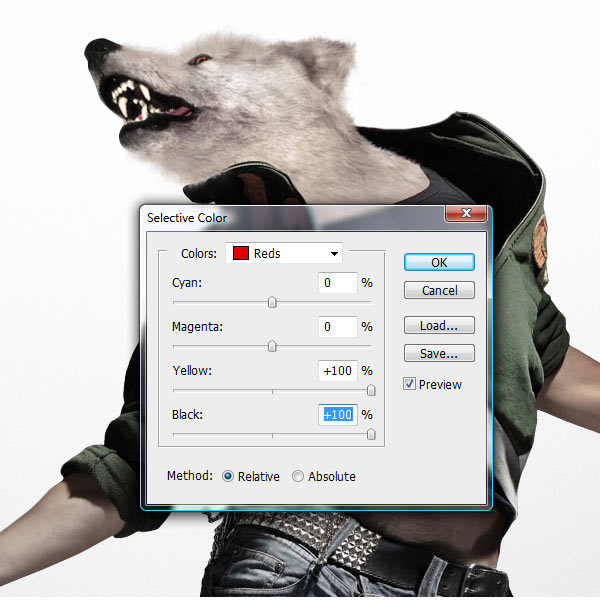Click the red color swatch beside Reds
The height and width of the screenshot is (600, 600).
pos(241,253)
